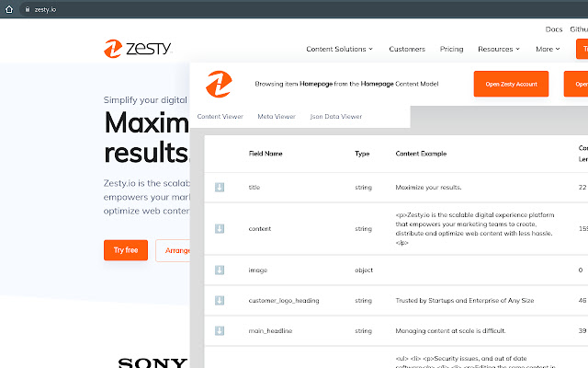
Task: Click the SONY customer logo
Action: [153, 362]
